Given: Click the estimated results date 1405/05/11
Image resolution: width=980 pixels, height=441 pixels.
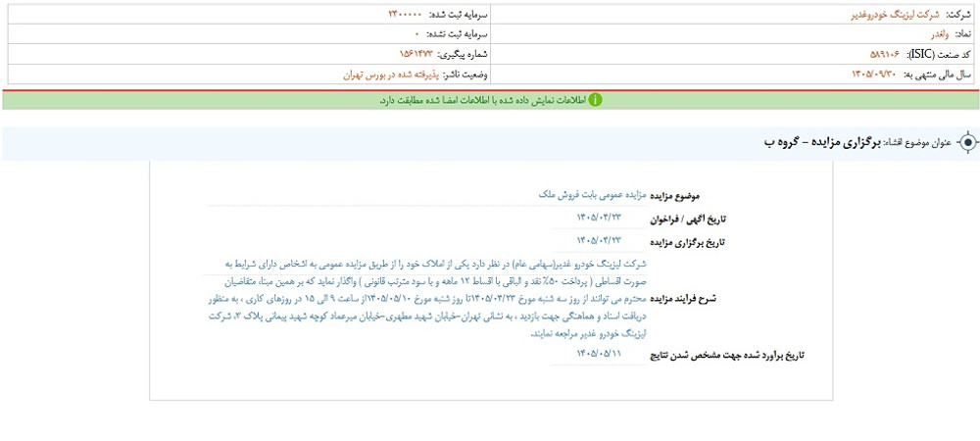Looking at the screenshot, I should tap(600, 354).
